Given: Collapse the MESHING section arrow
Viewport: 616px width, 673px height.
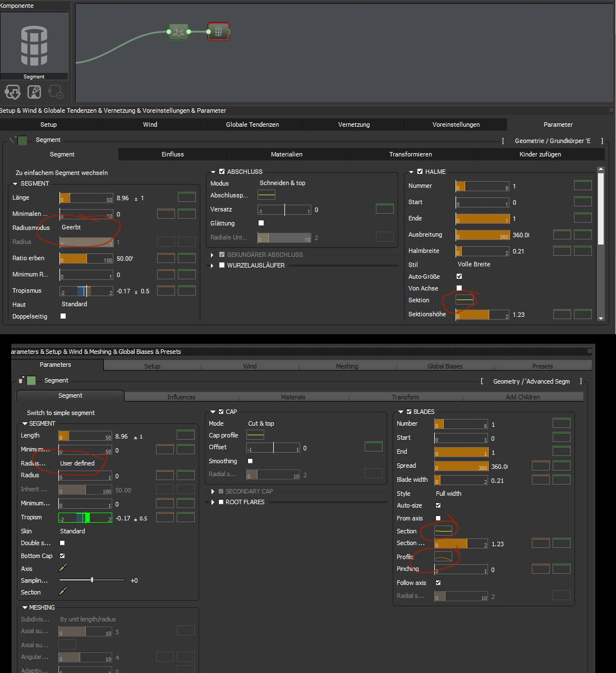Looking at the screenshot, I should pyautogui.click(x=25, y=607).
